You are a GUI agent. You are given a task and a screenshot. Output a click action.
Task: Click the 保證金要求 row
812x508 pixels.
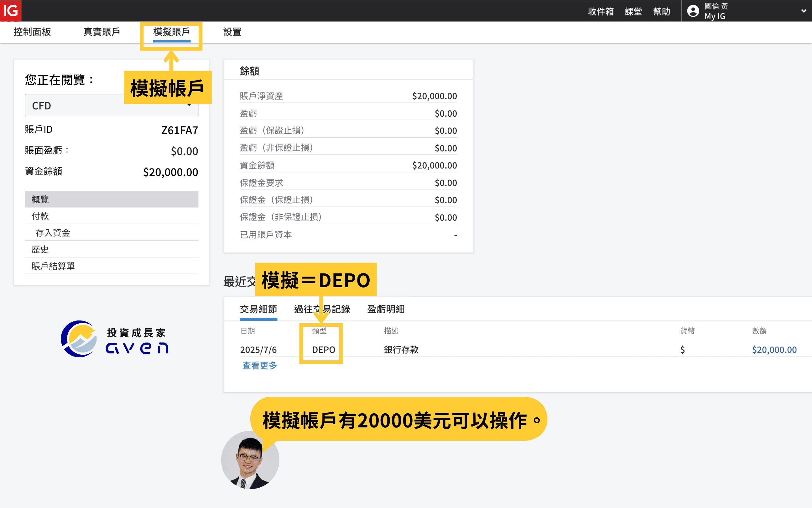point(348,183)
